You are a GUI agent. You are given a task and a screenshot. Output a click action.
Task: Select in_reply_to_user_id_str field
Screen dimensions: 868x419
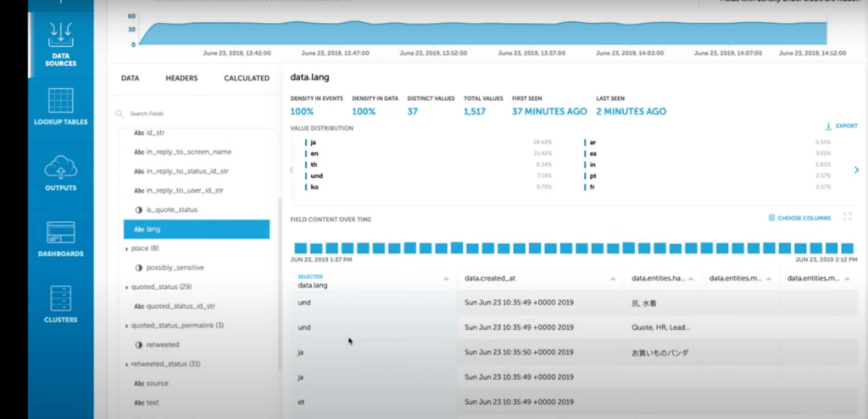185,191
